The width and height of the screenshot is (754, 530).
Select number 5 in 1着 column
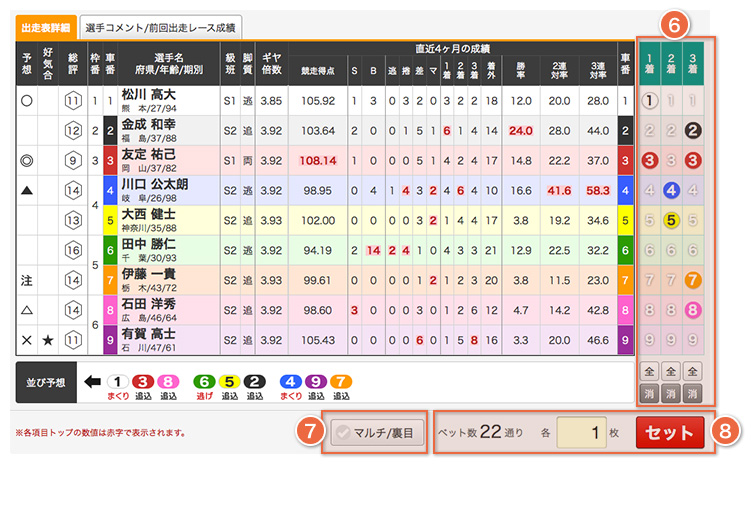coord(649,220)
